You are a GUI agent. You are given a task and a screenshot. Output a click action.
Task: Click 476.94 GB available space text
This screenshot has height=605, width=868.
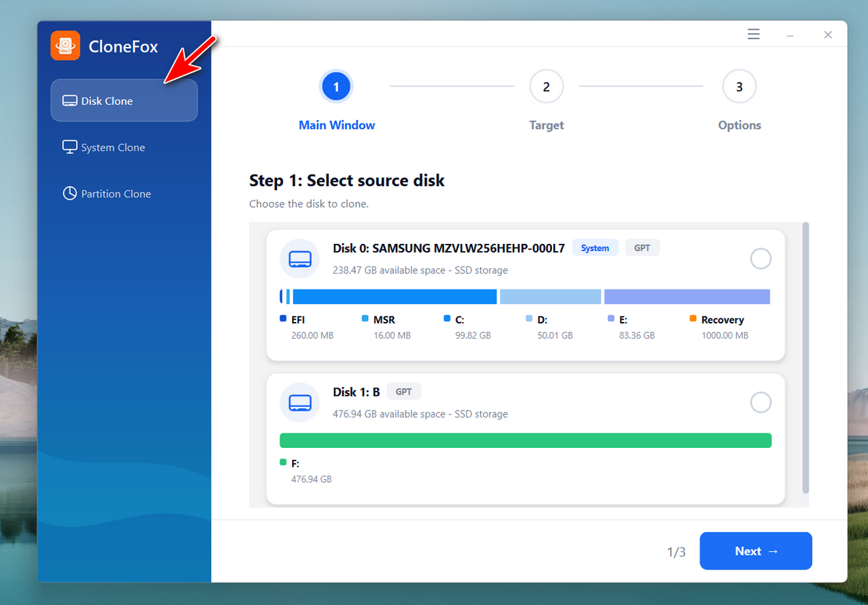[x=420, y=415]
